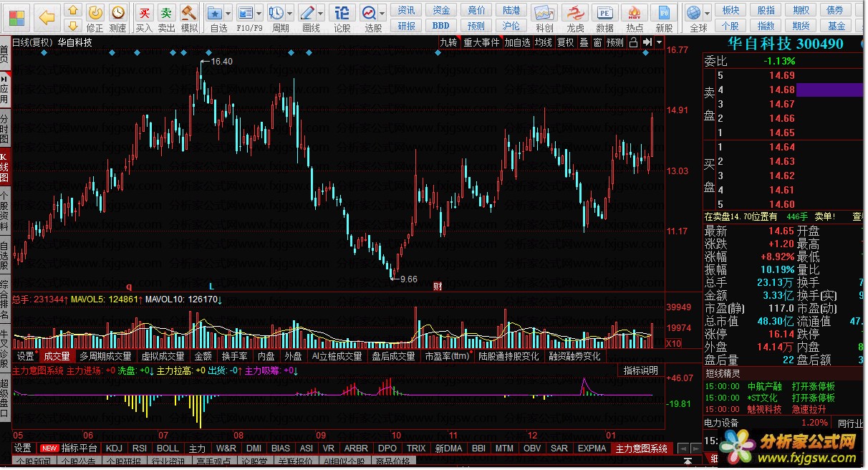
Task: Click the 陆港 button
Action: 511,10
